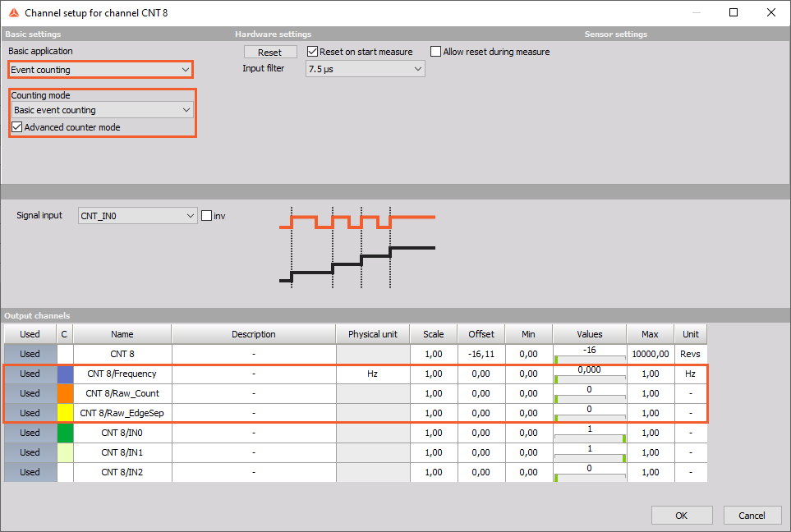Toggle Used button for CNT 8/IN1 row
The image size is (791, 532).
(30, 452)
